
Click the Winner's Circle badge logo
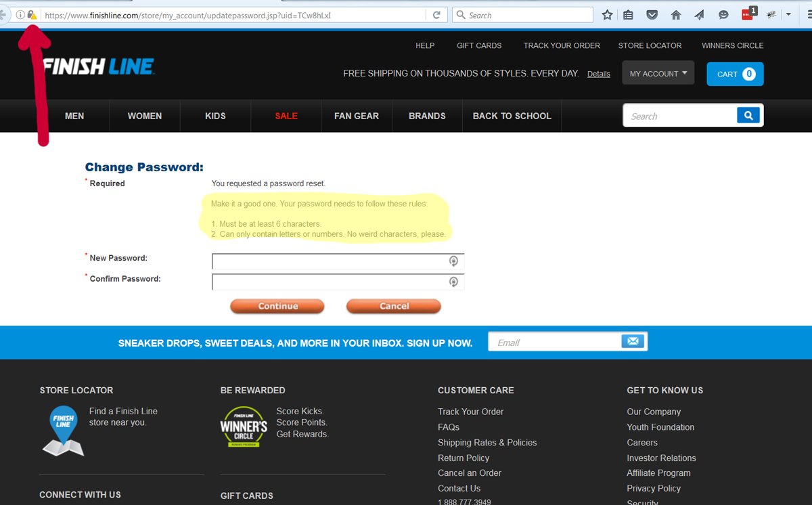[x=244, y=426]
